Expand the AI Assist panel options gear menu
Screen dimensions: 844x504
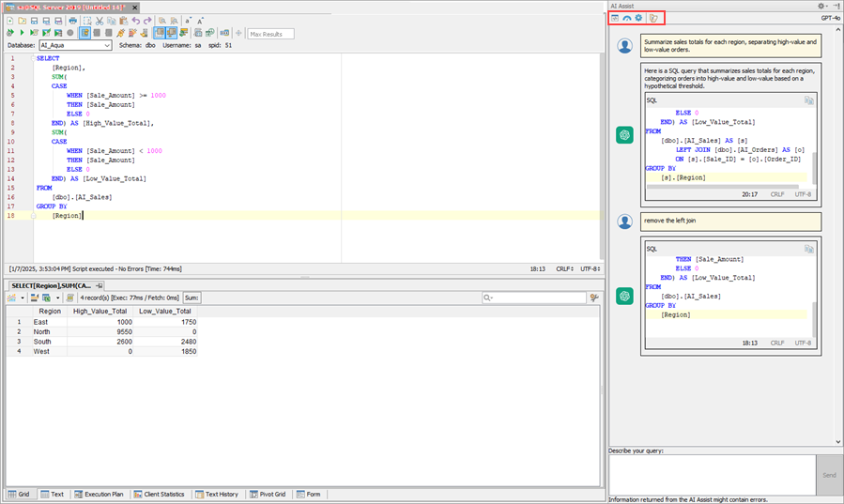(822, 6)
